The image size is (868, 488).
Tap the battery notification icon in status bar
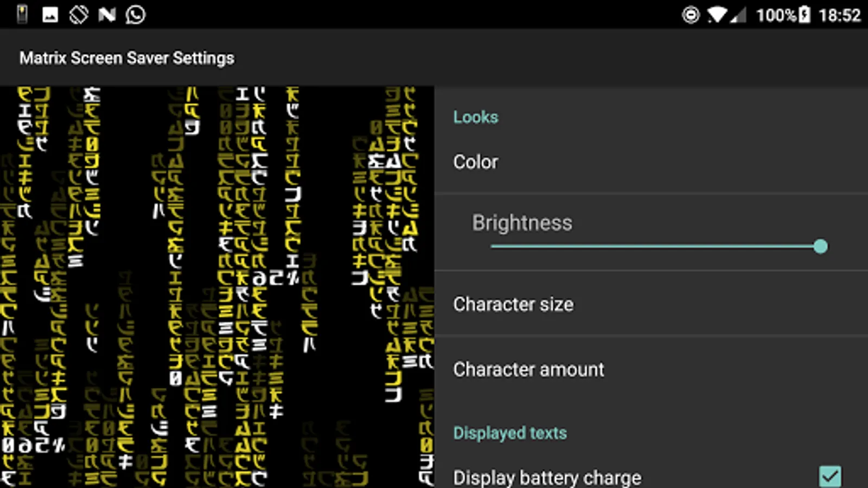pos(22,14)
